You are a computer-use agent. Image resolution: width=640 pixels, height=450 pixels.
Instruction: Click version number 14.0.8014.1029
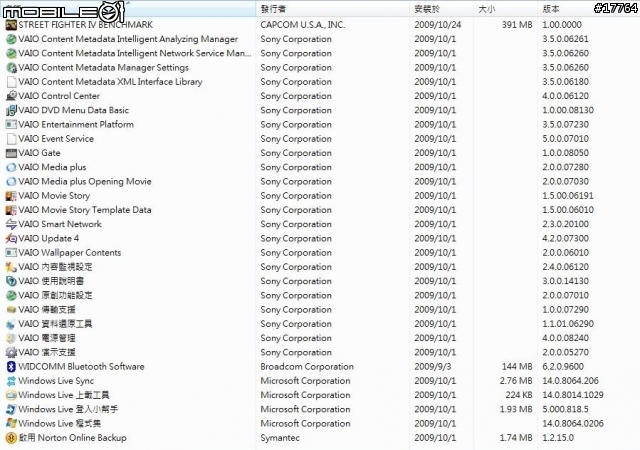[573, 395]
